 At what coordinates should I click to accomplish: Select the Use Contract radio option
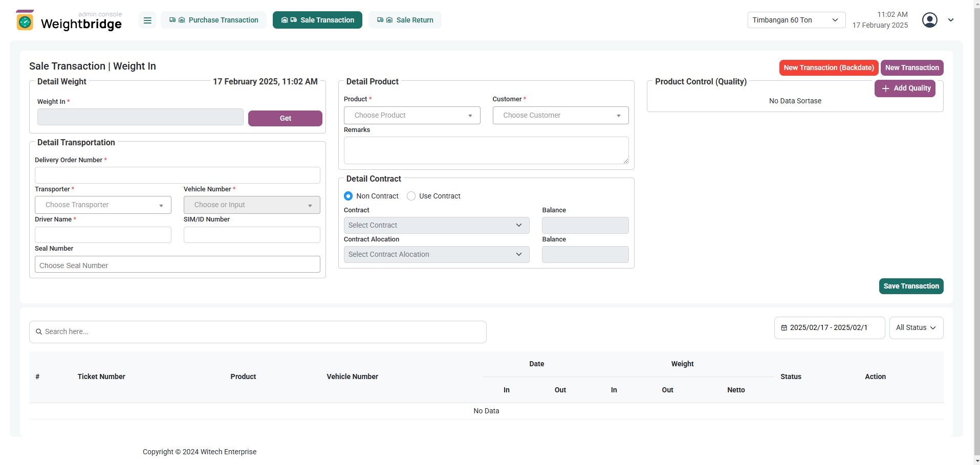coord(411,196)
